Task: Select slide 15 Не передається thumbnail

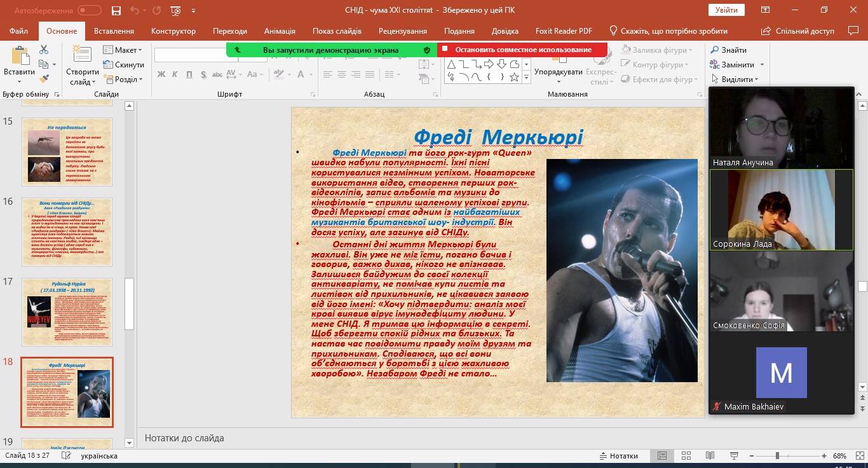Action: click(67, 152)
